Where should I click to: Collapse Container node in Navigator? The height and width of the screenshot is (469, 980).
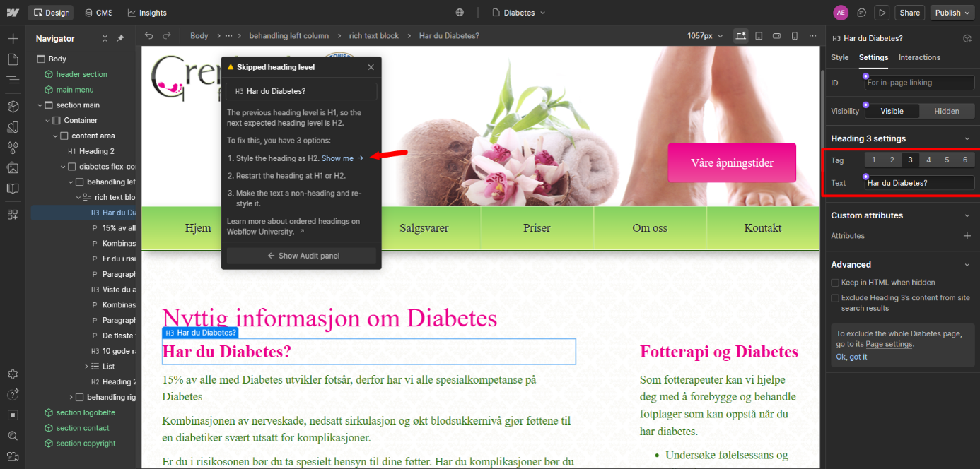pos(47,121)
